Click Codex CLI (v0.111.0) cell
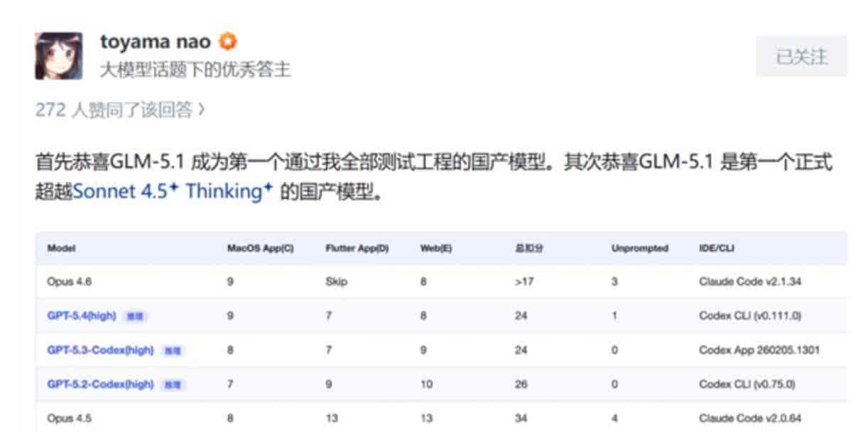 [x=750, y=316]
